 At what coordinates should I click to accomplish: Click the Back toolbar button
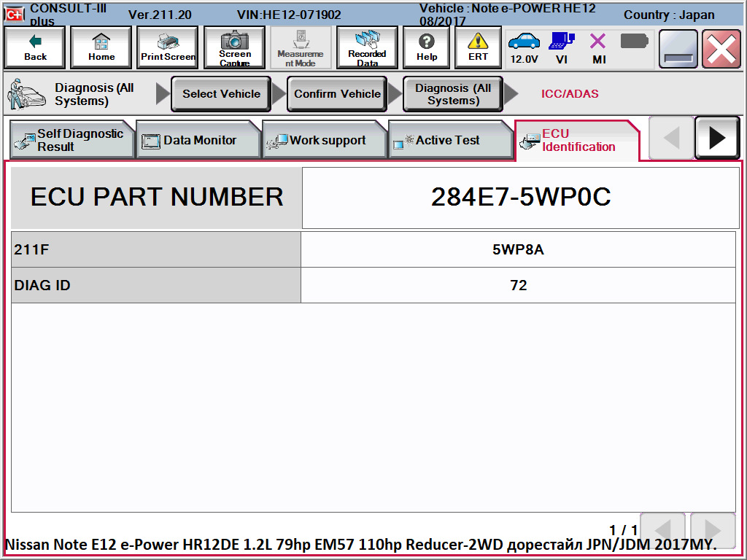(x=35, y=47)
